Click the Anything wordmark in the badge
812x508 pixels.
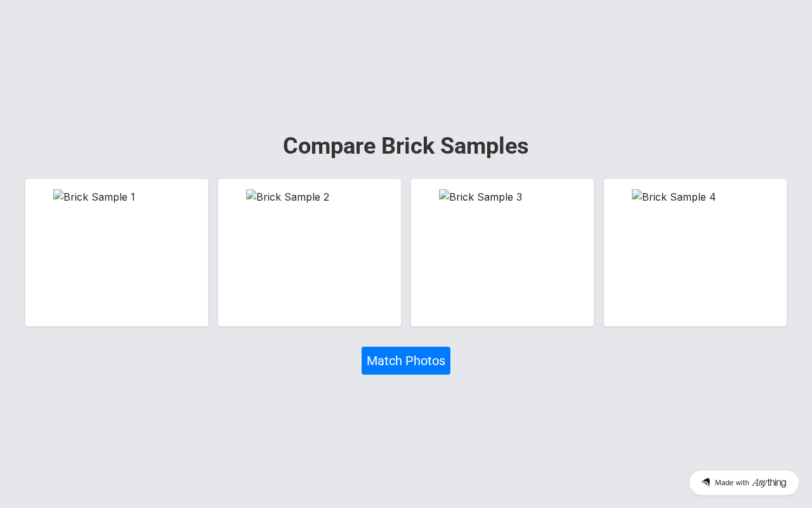(x=769, y=483)
